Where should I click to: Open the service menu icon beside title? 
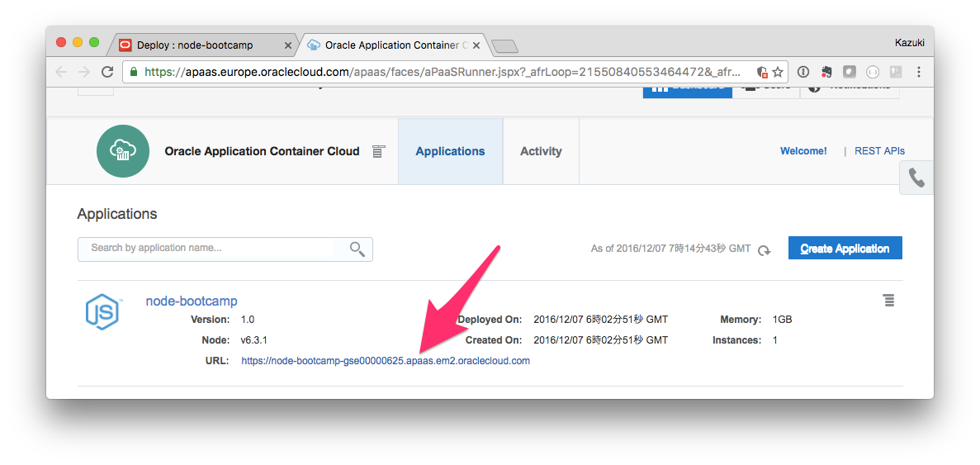[x=378, y=151]
